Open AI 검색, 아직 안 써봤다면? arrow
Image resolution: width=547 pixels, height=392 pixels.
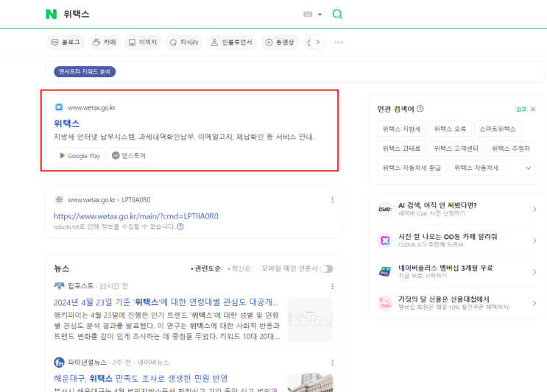pos(534,209)
